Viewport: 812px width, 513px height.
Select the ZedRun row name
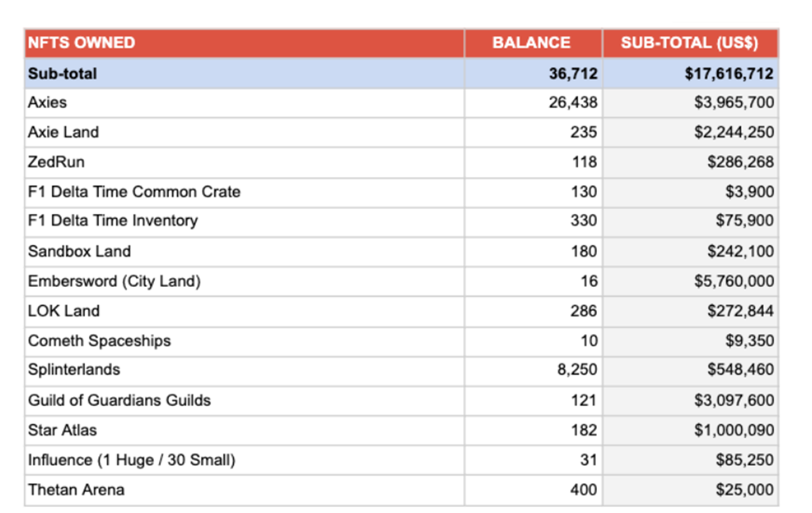pyautogui.click(x=244, y=162)
